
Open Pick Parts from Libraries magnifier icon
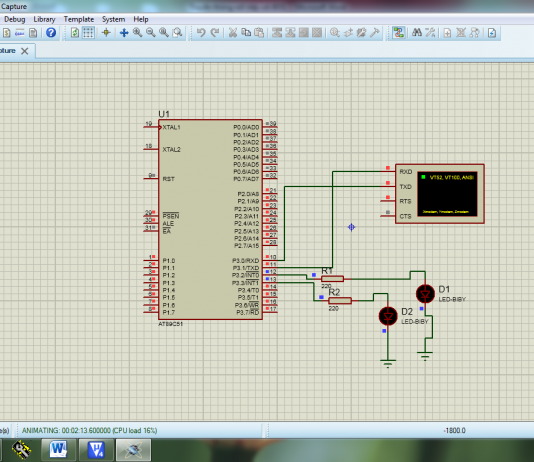335,33
